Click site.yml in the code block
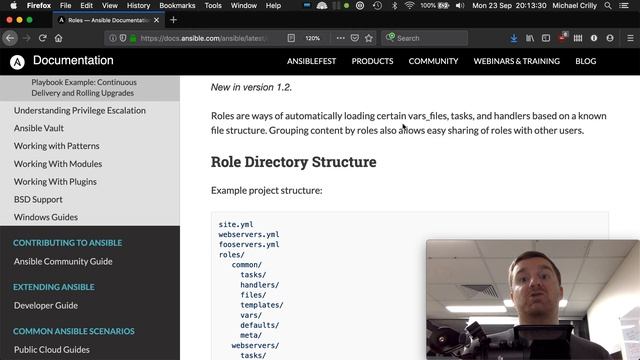640x360 pixels. [x=236, y=224]
